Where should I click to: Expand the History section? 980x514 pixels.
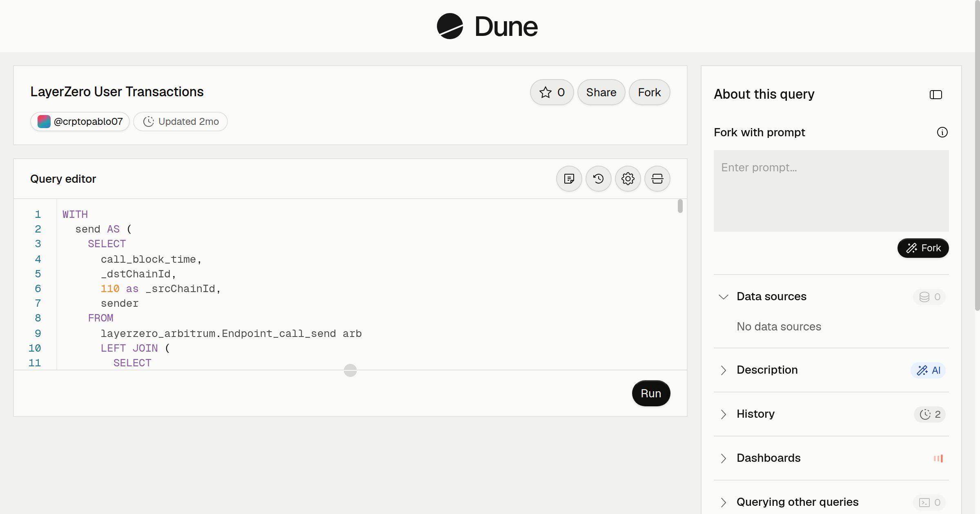click(724, 414)
